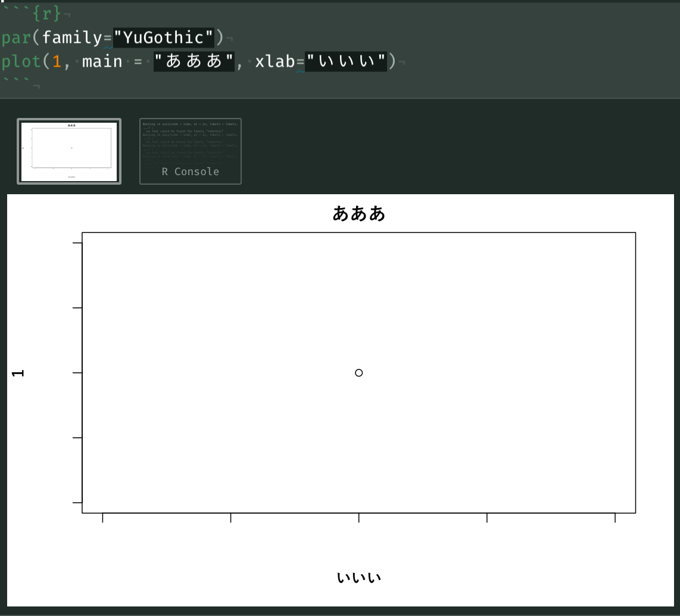Click the data point circle in plot

tap(358, 372)
